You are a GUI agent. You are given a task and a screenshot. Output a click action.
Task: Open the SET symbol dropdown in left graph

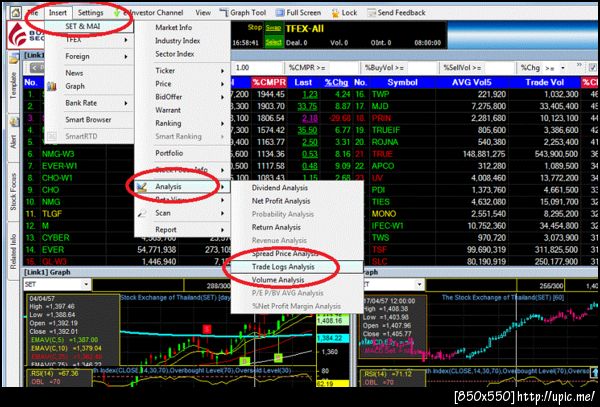tap(86, 284)
